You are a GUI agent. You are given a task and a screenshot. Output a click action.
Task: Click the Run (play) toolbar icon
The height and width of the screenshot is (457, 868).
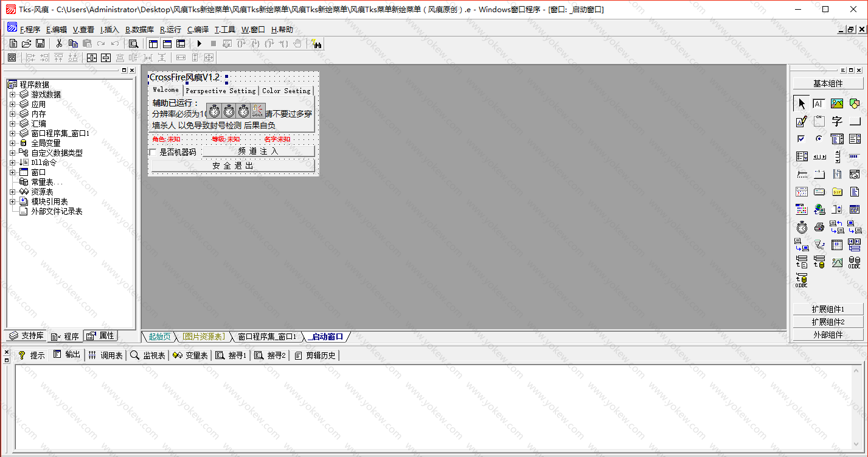coord(199,43)
